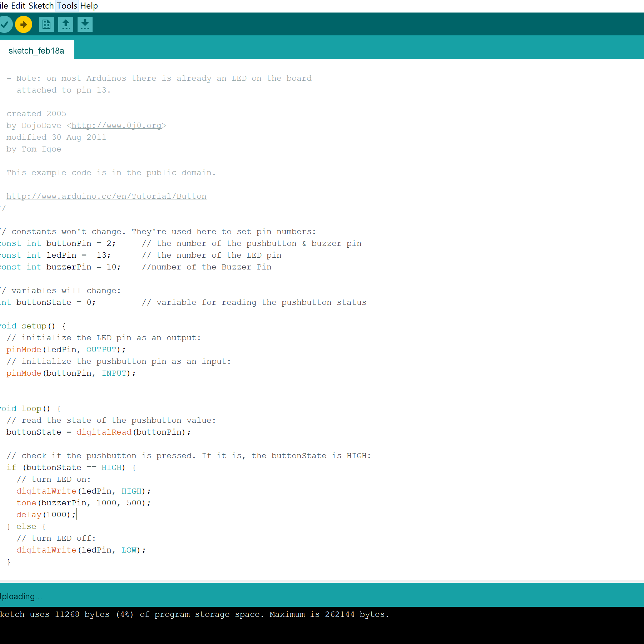
Task: Open the Help menu
Action: 89,6
